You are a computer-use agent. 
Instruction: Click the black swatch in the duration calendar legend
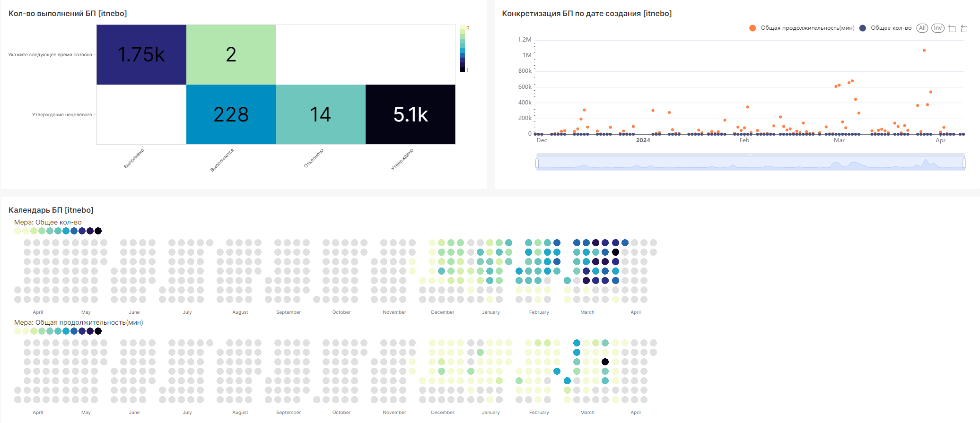click(98, 331)
